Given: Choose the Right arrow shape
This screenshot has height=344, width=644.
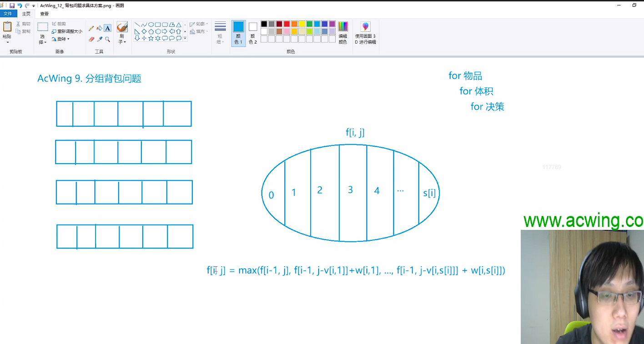Looking at the screenshot, I should [x=165, y=31].
